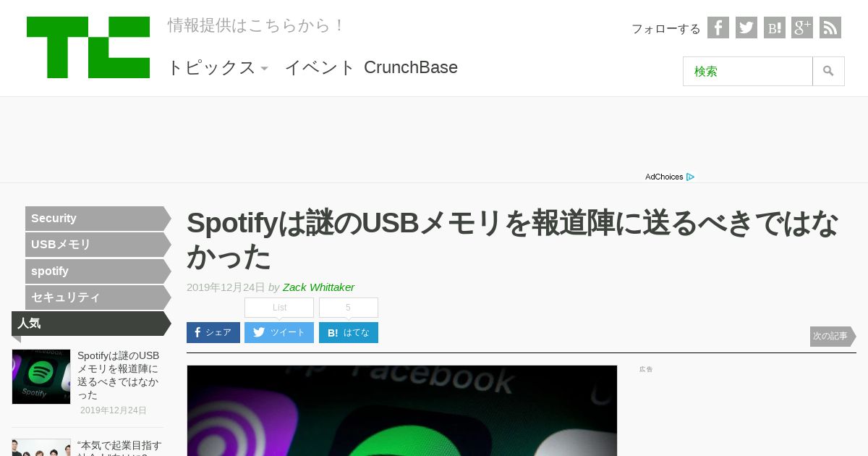The width and height of the screenshot is (868, 456).
Task: Tweet the article with ツイート button
Action: 279,332
